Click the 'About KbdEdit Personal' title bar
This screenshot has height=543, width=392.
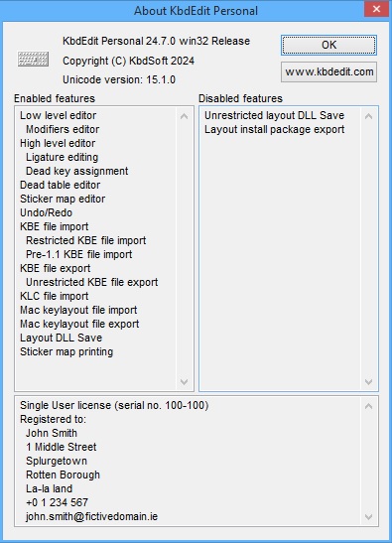196,10
